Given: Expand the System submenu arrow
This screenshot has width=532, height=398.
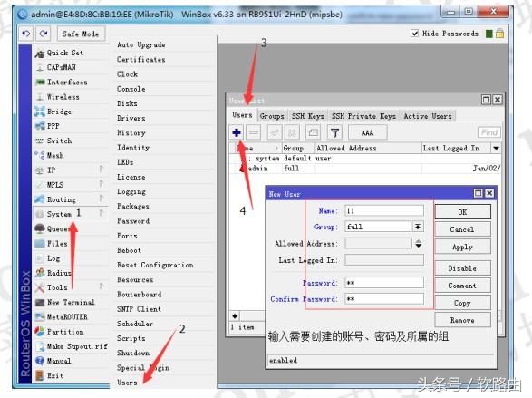Looking at the screenshot, I should [x=102, y=213].
